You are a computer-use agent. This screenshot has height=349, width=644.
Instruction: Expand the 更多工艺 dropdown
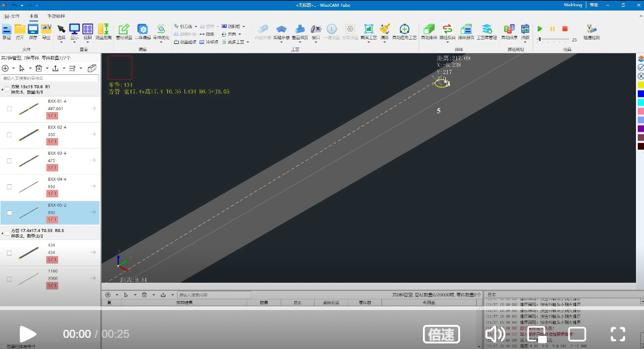(243, 42)
